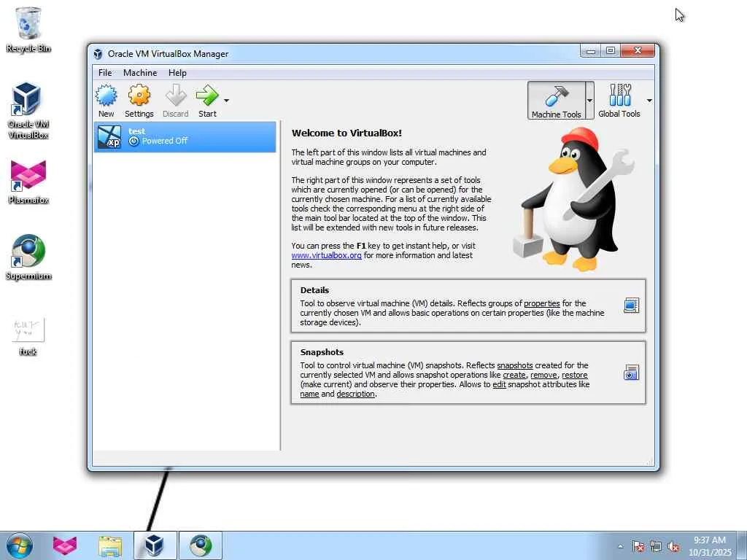The height and width of the screenshot is (560, 747).
Task: Click the 'restore' snapshot operation link
Action: click(x=575, y=375)
